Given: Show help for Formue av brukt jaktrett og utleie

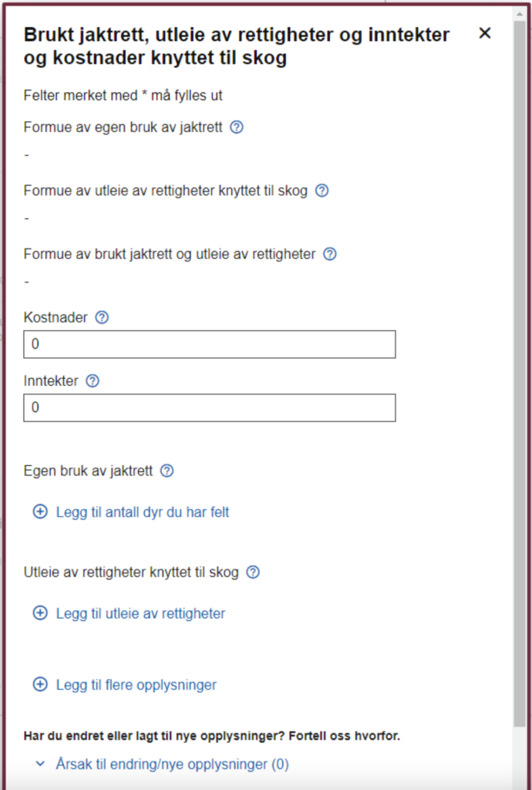Looking at the screenshot, I should pos(330,254).
